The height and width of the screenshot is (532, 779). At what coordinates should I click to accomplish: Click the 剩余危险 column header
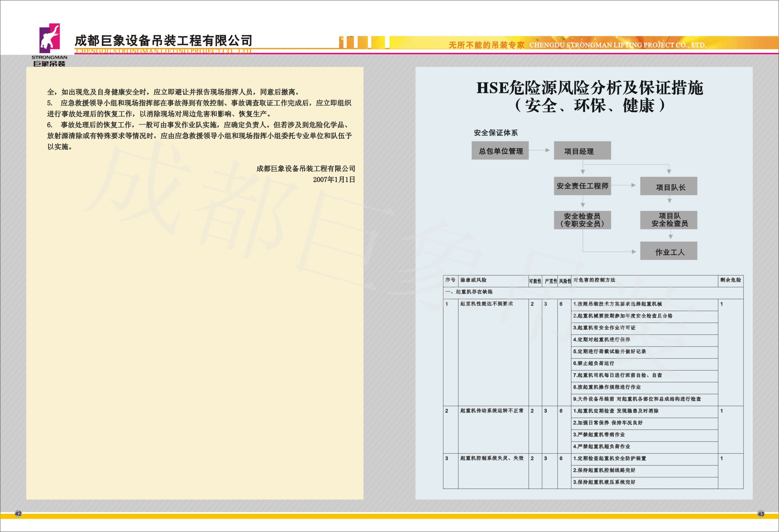[x=730, y=280]
